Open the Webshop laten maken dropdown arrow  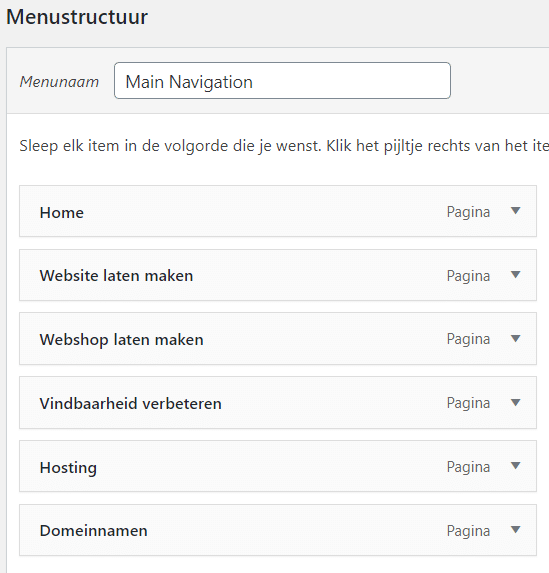pos(515,339)
